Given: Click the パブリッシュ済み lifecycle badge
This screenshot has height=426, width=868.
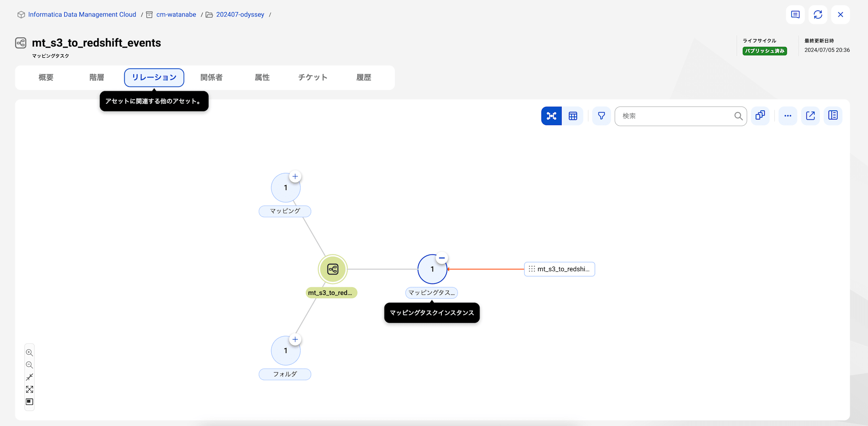Looking at the screenshot, I should 765,51.
